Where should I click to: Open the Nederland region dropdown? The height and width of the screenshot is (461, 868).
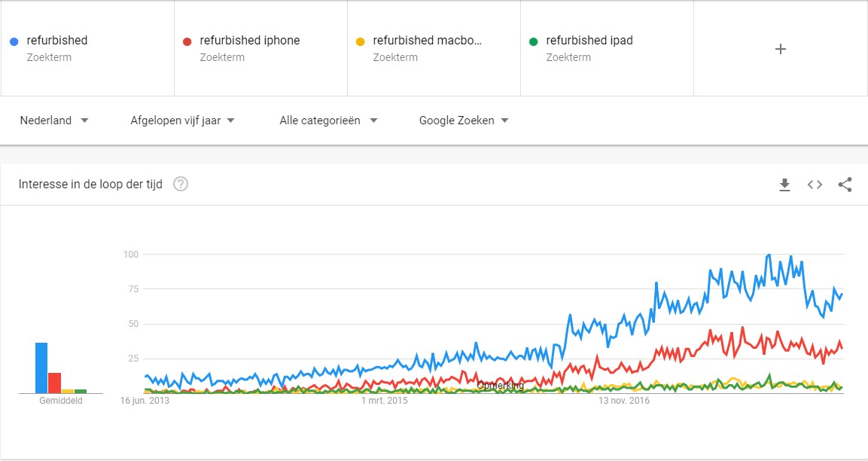click(x=54, y=121)
